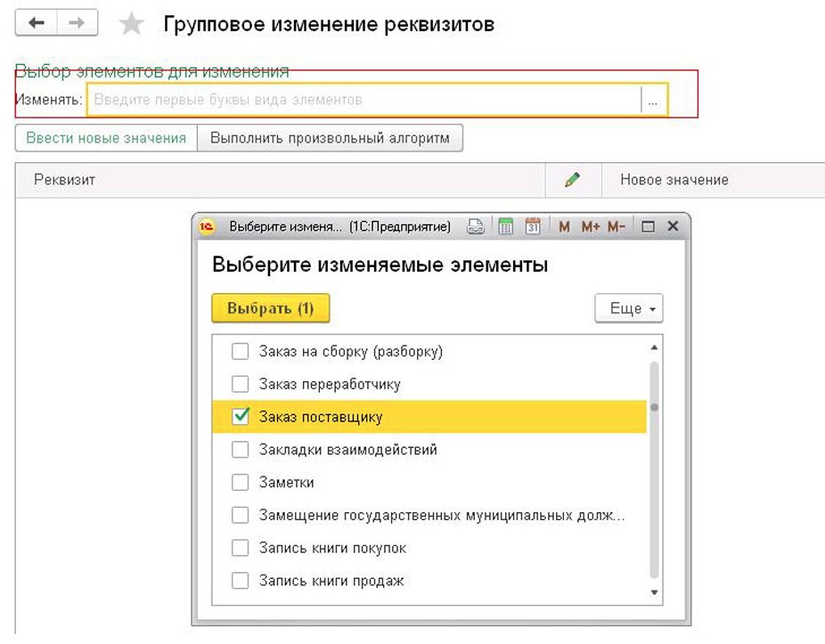Add page to favorites with star icon
The image size is (825, 644).
(132, 24)
